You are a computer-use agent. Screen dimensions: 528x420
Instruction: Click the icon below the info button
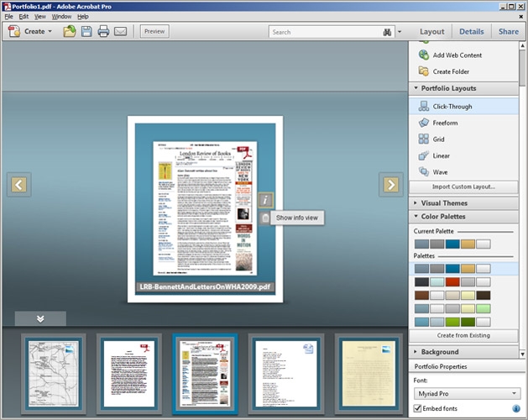(265, 218)
